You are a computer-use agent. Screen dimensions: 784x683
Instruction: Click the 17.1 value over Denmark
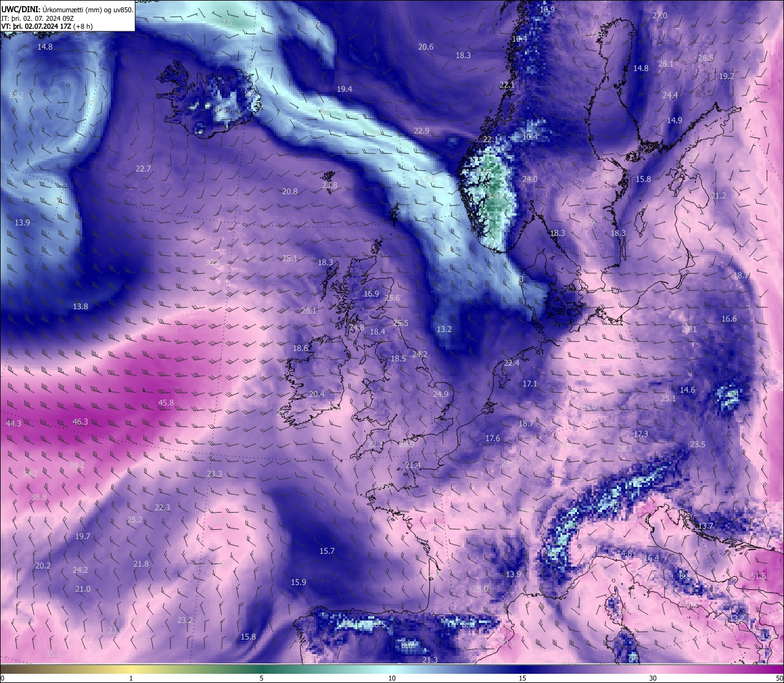click(x=530, y=383)
